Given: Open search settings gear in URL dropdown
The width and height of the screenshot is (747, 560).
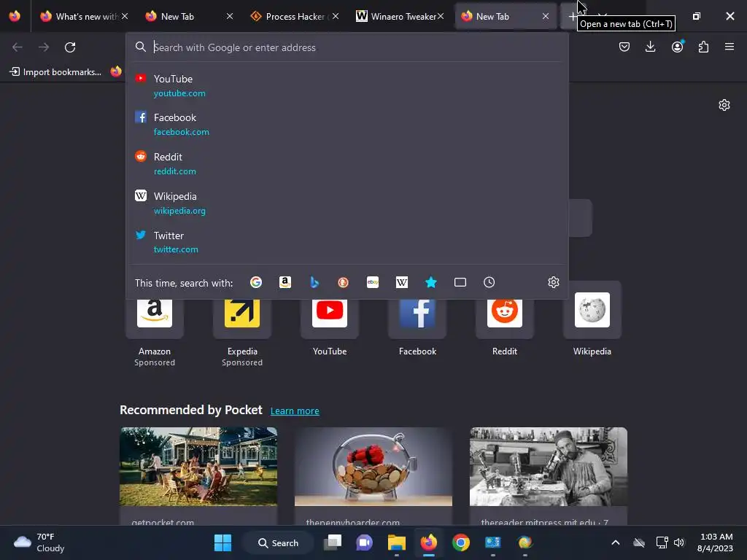Looking at the screenshot, I should pos(553,282).
